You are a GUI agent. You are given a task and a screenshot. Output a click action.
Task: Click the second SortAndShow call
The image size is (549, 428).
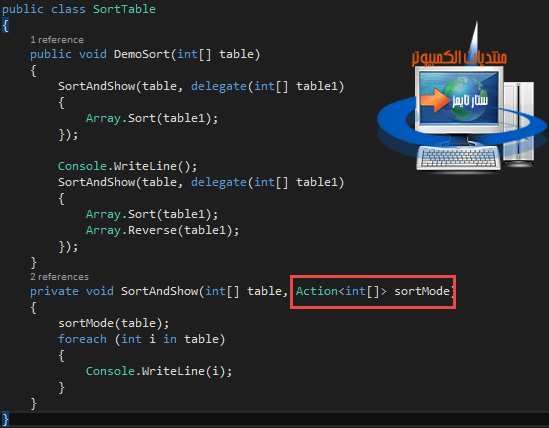click(201, 182)
